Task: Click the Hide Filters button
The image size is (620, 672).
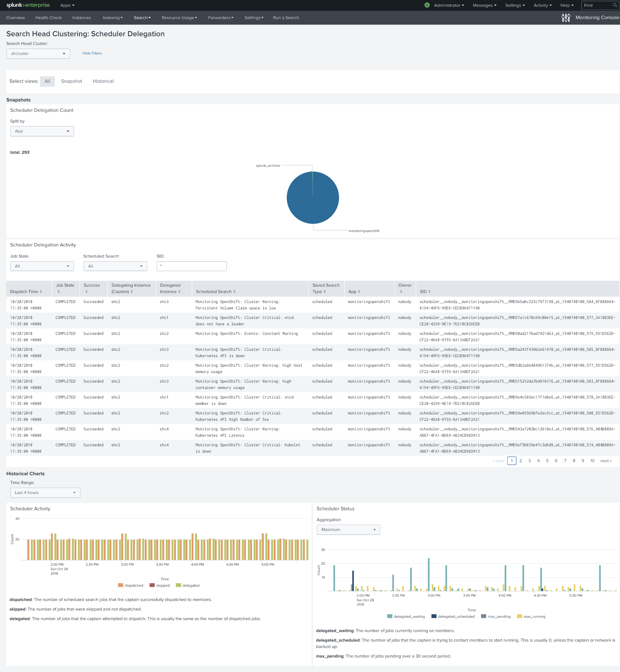Action: pyautogui.click(x=92, y=53)
